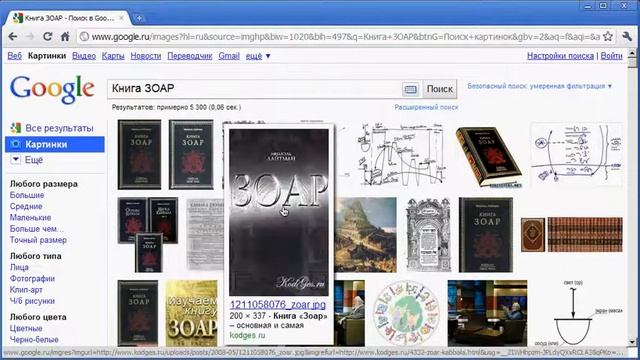
Task: Go back with the browser back arrow
Action: 13,37
